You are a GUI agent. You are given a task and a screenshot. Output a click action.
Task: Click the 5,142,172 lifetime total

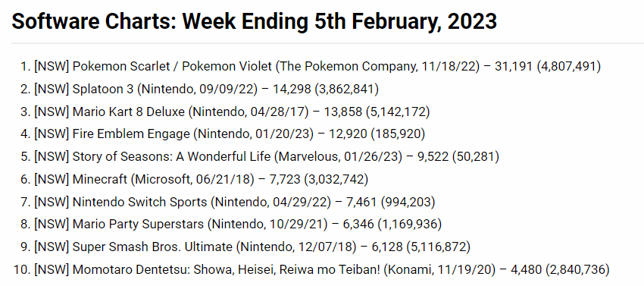point(398,112)
